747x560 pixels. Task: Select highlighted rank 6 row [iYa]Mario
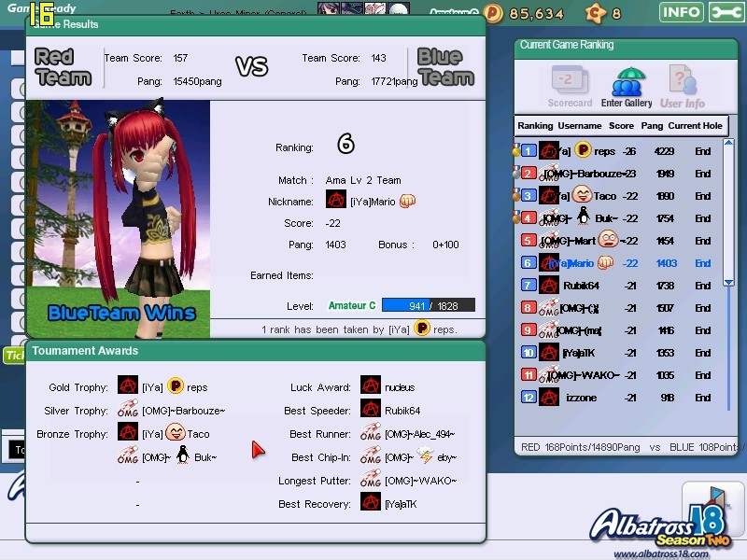(x=617, y=263)
